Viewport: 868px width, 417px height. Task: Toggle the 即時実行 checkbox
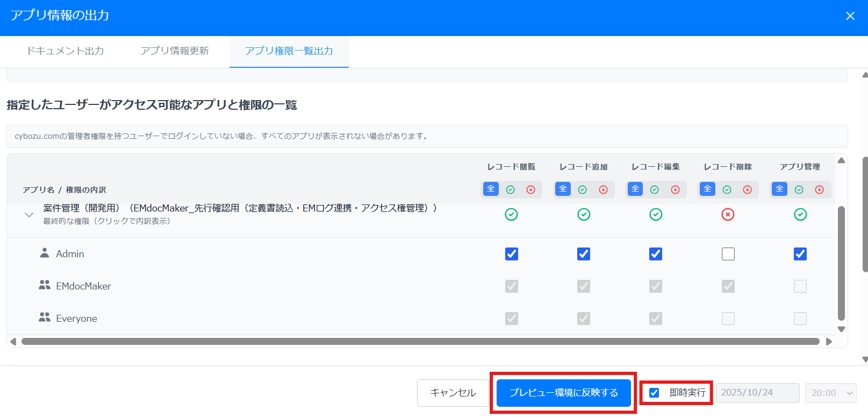tap(654, 393)
